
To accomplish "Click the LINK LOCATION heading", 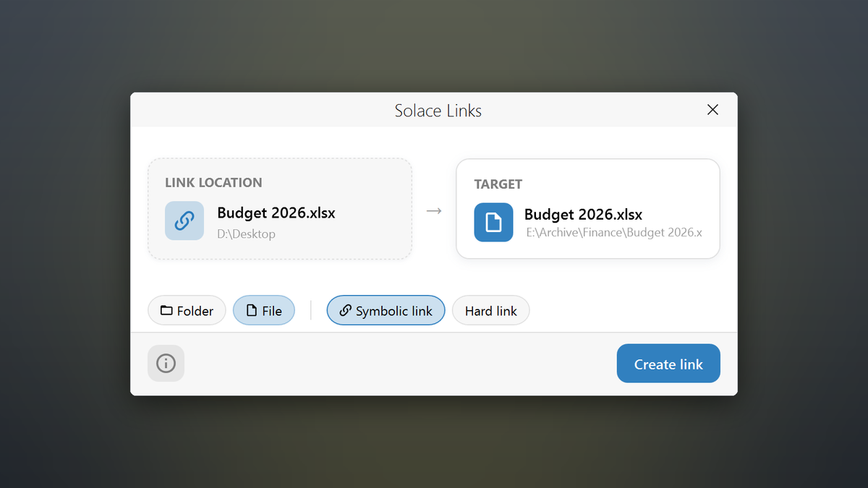I will point(213,183).
